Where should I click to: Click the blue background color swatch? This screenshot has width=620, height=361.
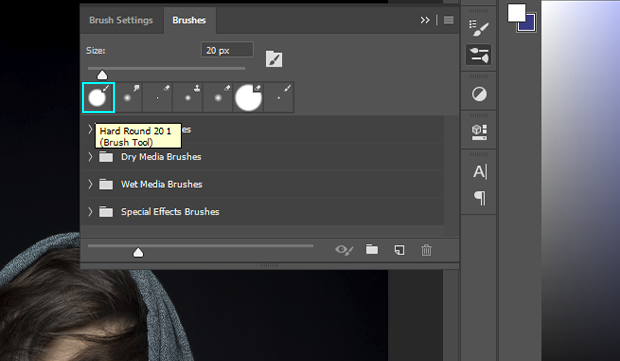coord(529,25)
